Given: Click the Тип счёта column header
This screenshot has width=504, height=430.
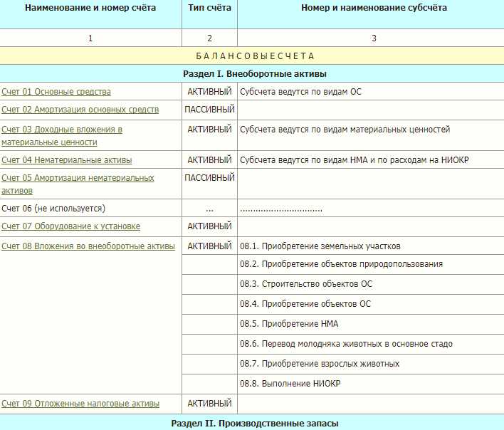Looking at the screenshot, I should click(209, 9).
